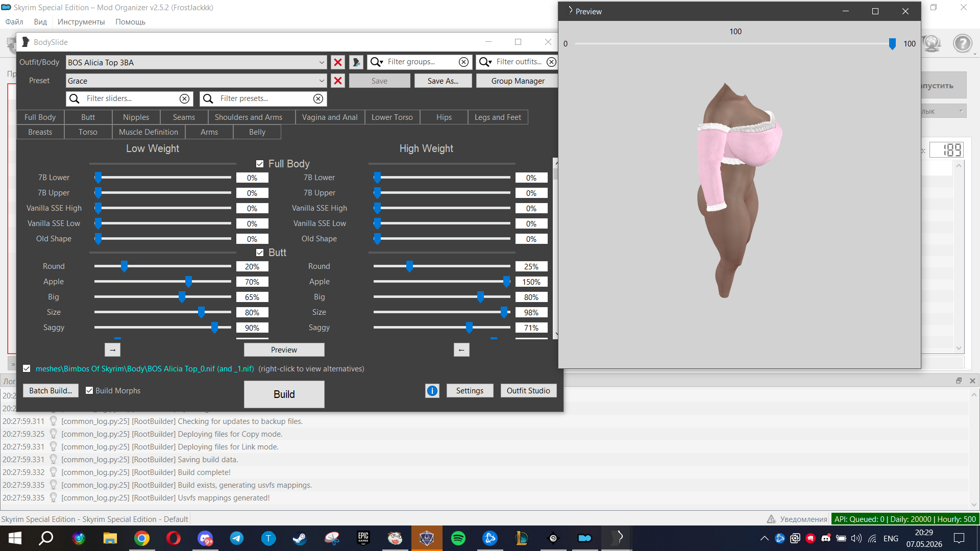Open Epic Games launcher from taskbar

pyautogui.click(x=363, y=538)
